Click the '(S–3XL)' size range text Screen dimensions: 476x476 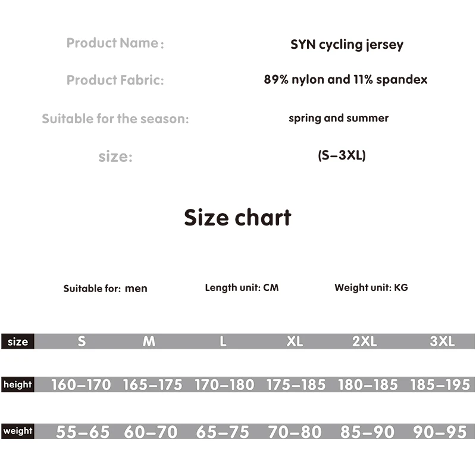(x=342, y=156)
